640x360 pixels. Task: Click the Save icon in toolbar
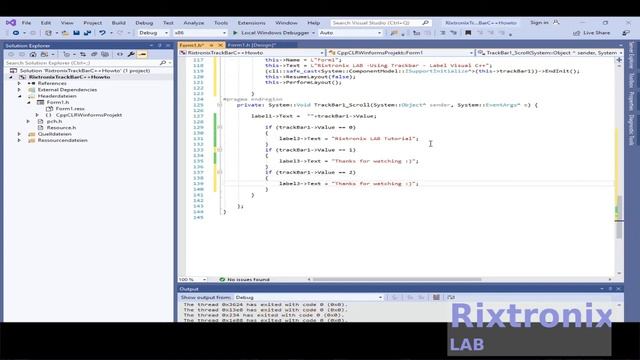[76, 33]
